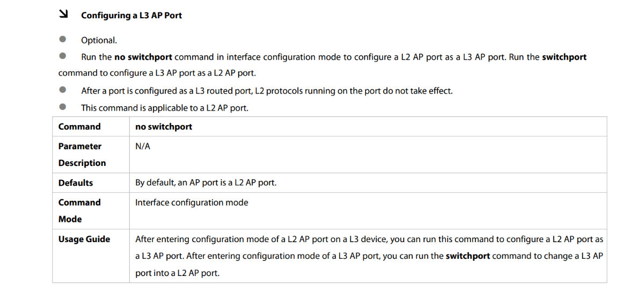Click the 'Parameter Description' row label
This screenshot has width=644, height=291.
(x=82, y=155)
